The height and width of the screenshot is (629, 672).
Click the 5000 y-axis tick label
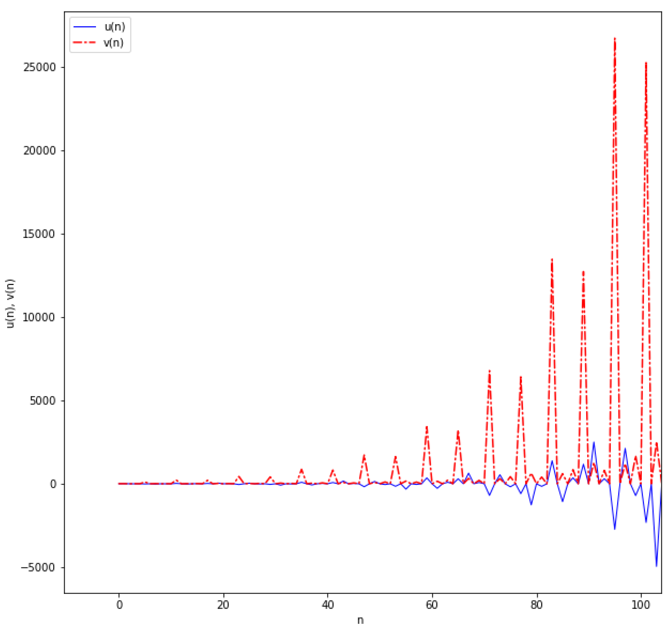click(43, 401)
